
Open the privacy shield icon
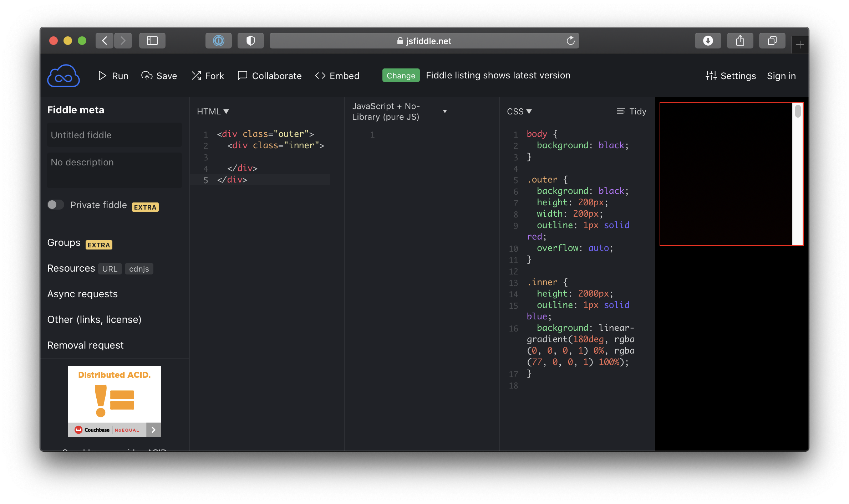(x=250, y=41)
